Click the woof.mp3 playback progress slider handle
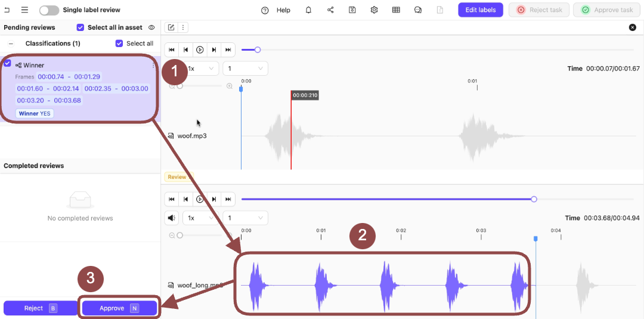 [258, 49]
